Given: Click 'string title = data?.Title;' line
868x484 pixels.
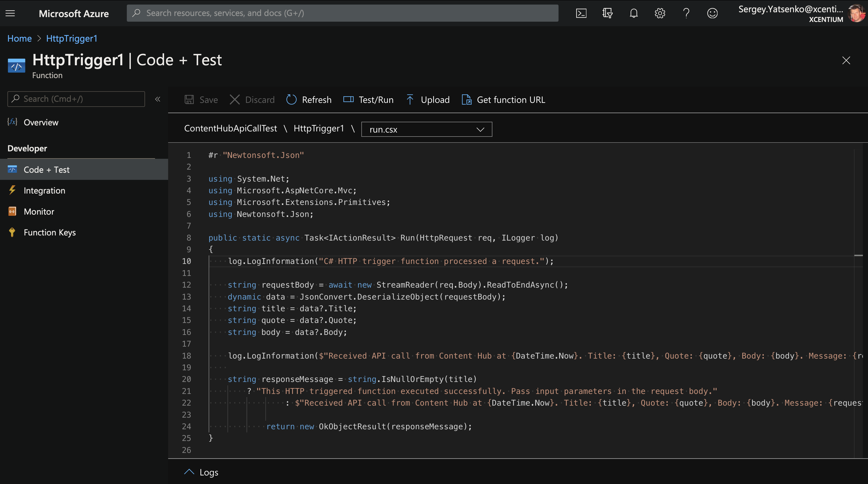Looking at the screenshot, I should 292,308.
